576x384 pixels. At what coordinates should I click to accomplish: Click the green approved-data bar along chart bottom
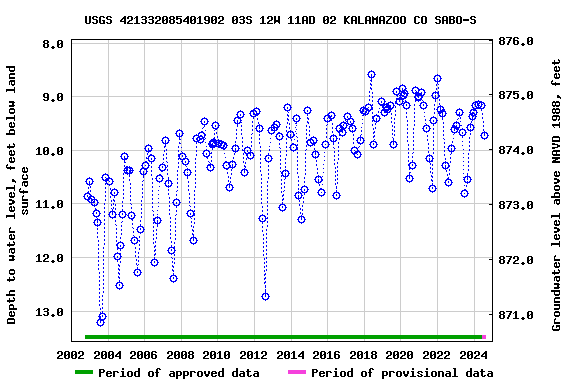pyautogui.click(x=283, y=337)
